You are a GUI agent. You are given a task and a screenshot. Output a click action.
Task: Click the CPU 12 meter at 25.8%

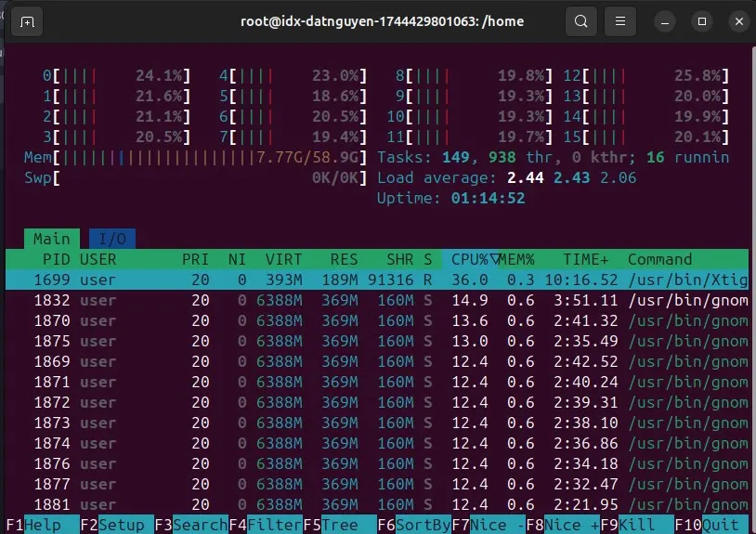pyautogui.click(x=646, y=75)
